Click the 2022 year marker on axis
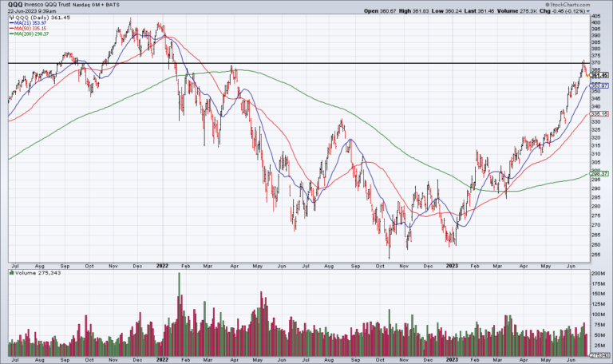Screen dimensions: 613x364 [162, 265]
